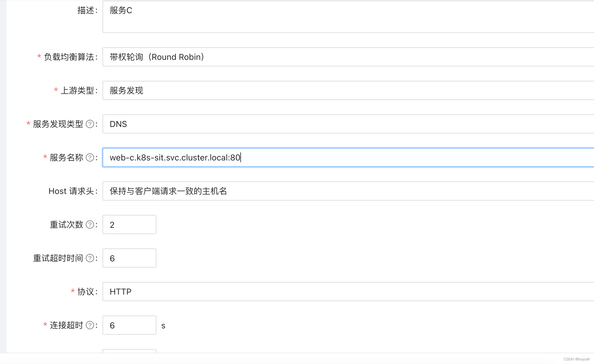Click the 重试次数 input showing 2
Viewport: 594px width, 364px height.
129,225
